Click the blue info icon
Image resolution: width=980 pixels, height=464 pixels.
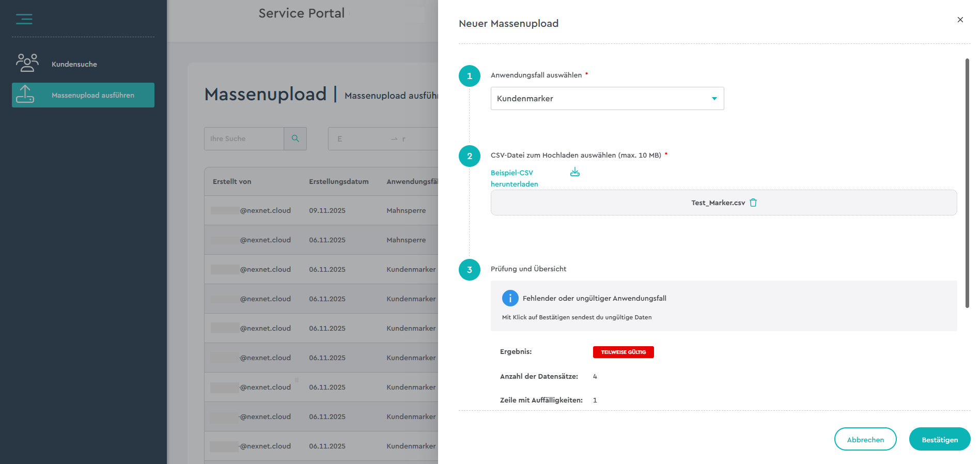510,298
